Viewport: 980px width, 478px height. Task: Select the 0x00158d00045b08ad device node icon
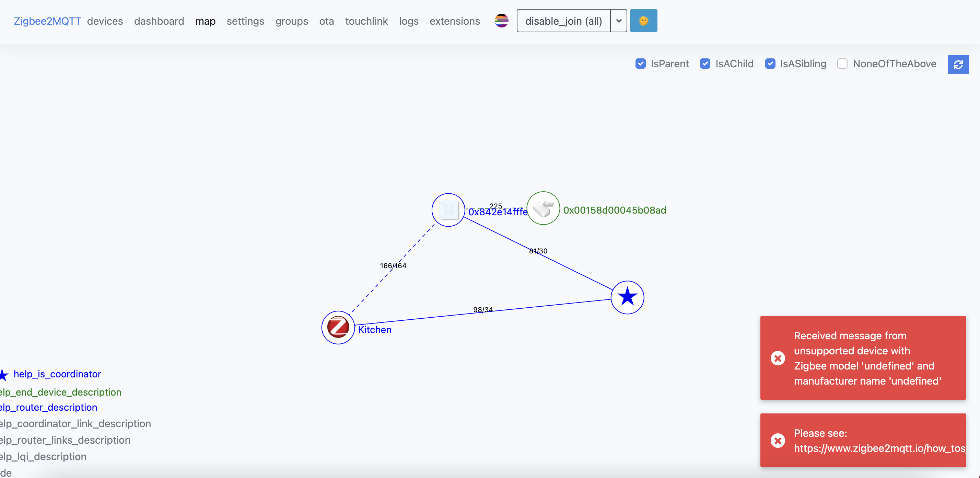(543, 208)
